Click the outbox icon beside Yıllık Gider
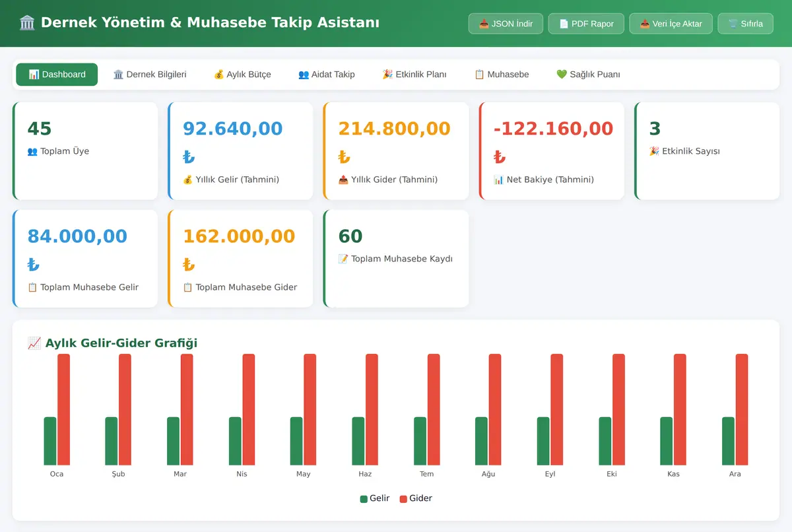The width and height of the screenshot is (792, 532). 343,180
